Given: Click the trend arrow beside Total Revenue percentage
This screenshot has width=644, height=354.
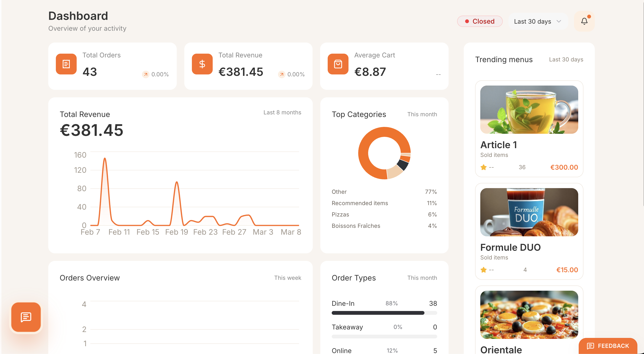Looking at the screenshot, I should click(x=282, y=74).
